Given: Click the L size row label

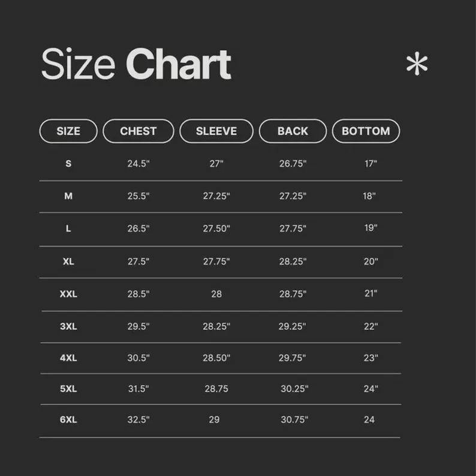Looking at the screenshot, I should (68, 228).
